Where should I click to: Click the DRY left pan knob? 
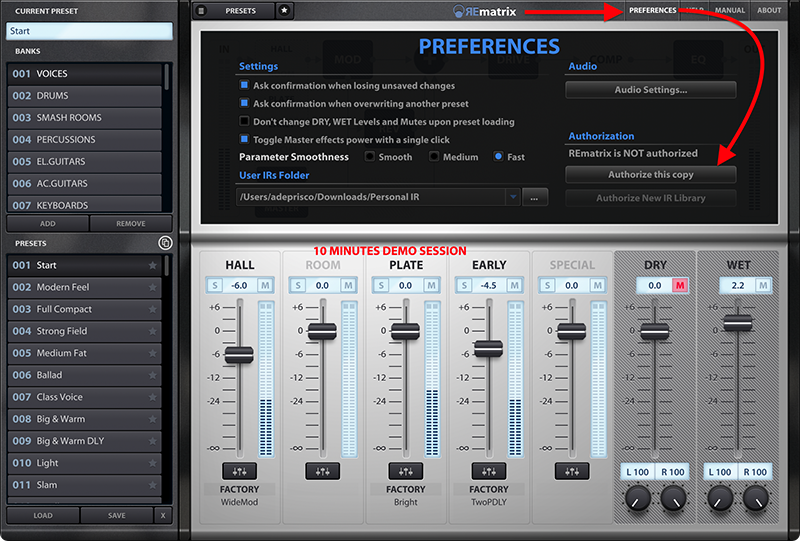tap(638, 499)
